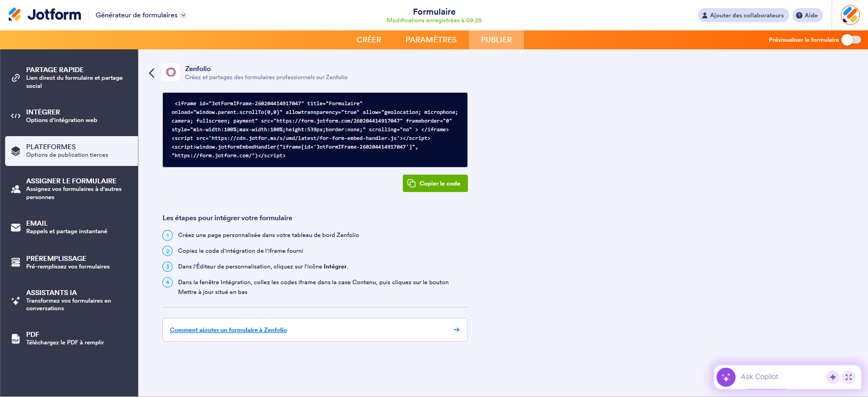Viewport: 868px width, 397px height.
Task: Toggle Prévisualiser le formulaire switch
Action: pos(851,40)
